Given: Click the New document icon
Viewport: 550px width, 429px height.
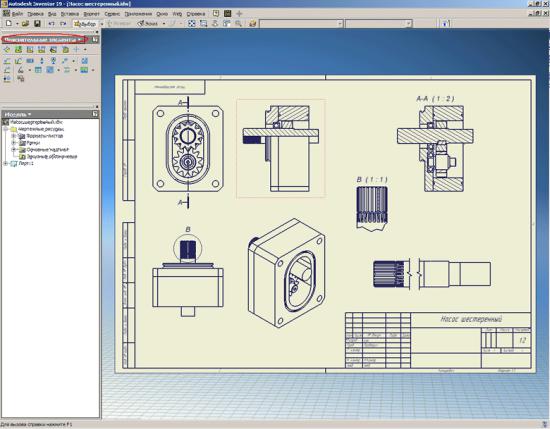Looking at the screenshot, I should tap(9, 24).
